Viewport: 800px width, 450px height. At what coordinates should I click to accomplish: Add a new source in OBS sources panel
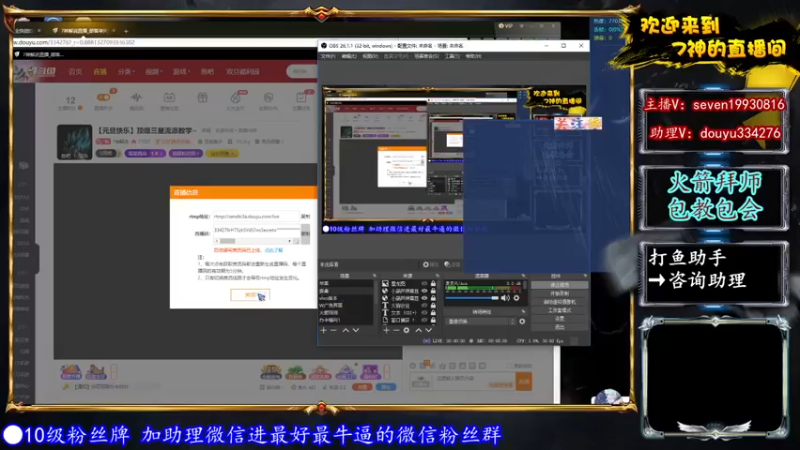386,330
